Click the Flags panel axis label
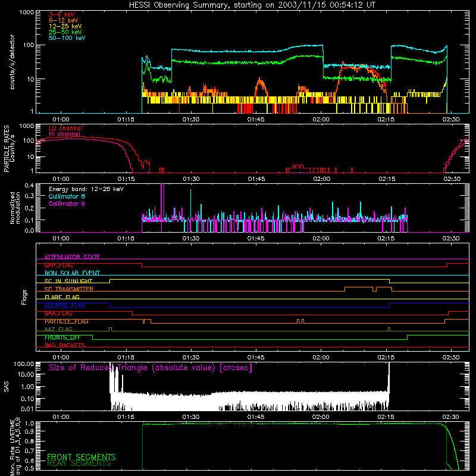This screenshot has width=476, height=476. (24, 297)
